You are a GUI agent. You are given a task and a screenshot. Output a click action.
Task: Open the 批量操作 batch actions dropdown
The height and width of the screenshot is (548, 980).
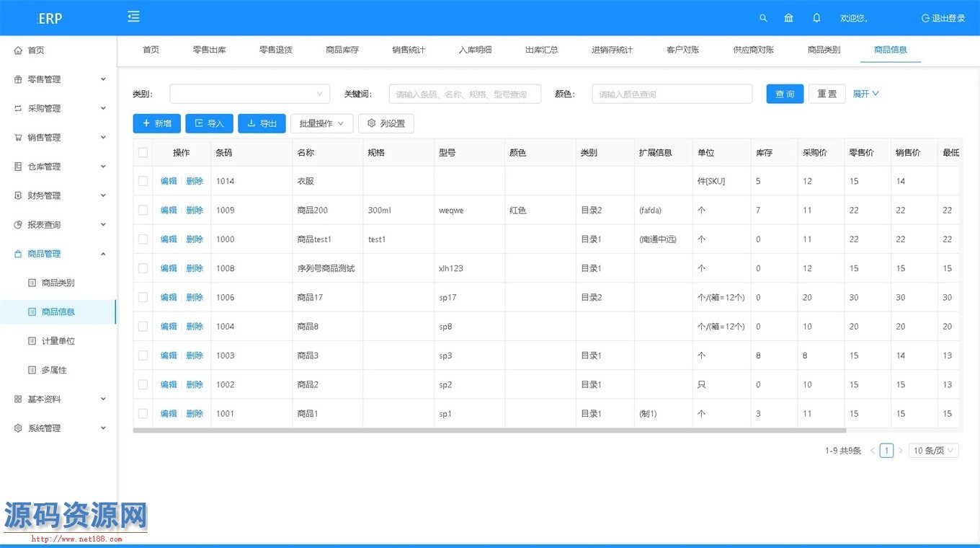(321, 123)
